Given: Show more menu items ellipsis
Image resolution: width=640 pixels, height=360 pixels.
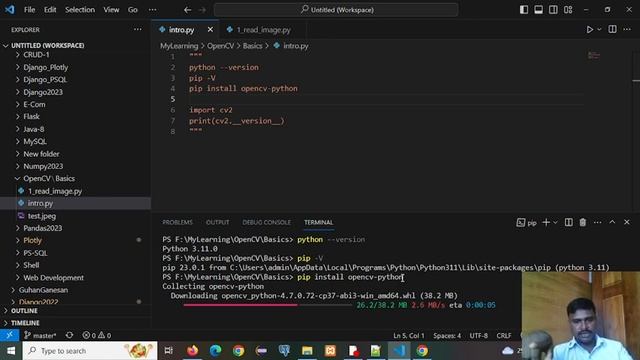Looking at the screenshot, I should [x=152, y=10].
